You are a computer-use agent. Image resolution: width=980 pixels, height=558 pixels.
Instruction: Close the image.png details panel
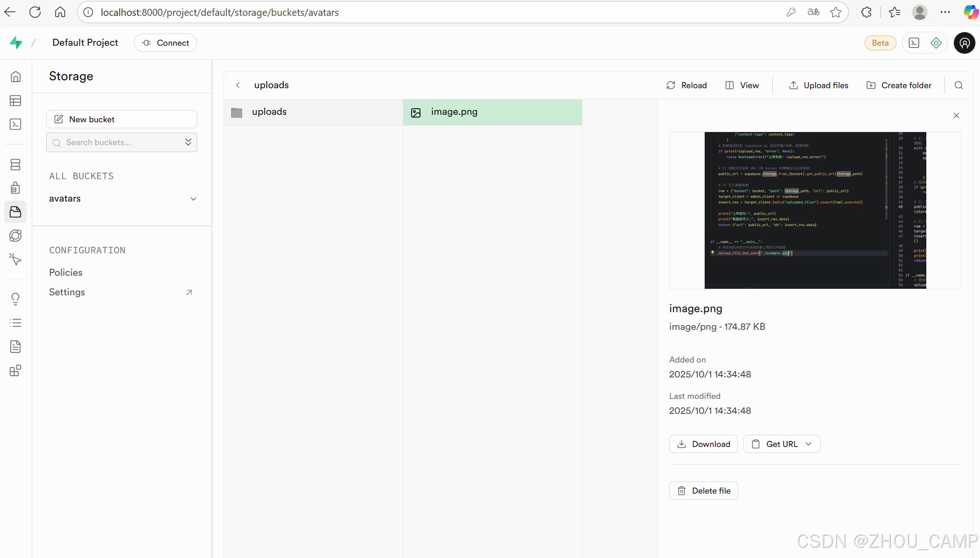[956, 116]
